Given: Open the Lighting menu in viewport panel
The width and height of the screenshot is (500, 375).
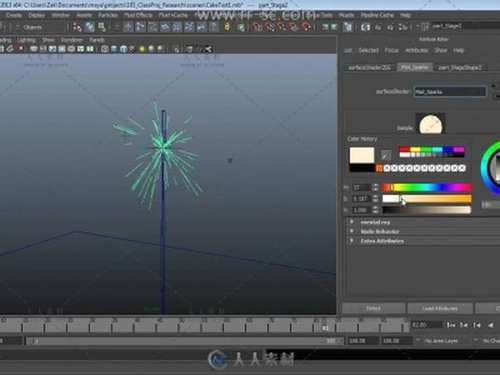Looking at the screenshot, I should click(x=26, y=40).
